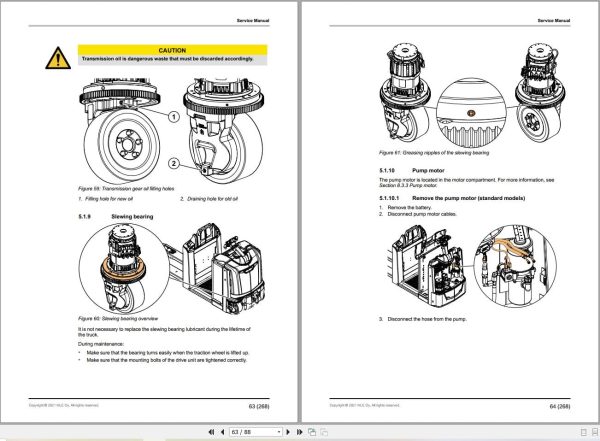Go to the first page

[x=211, y=432]
